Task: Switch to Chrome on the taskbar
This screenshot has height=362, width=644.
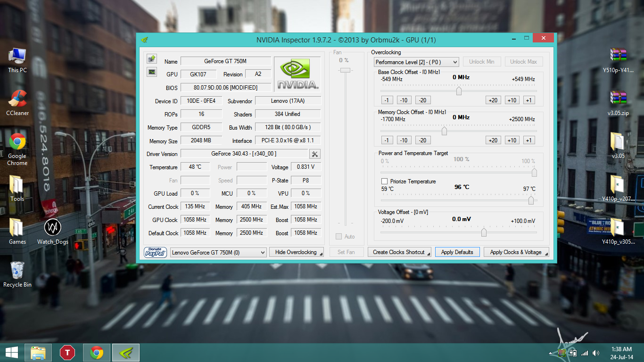Action: click(x=97, y=353)
